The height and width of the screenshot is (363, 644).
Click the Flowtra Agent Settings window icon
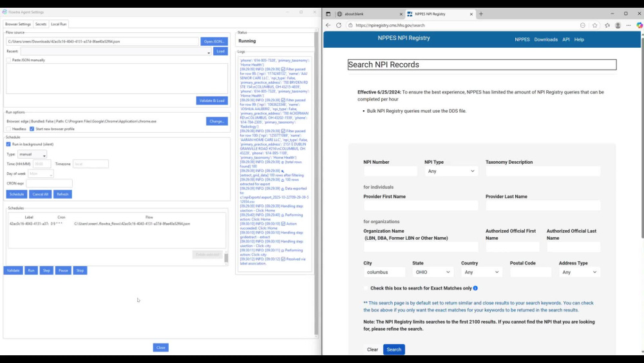(5, 12)
